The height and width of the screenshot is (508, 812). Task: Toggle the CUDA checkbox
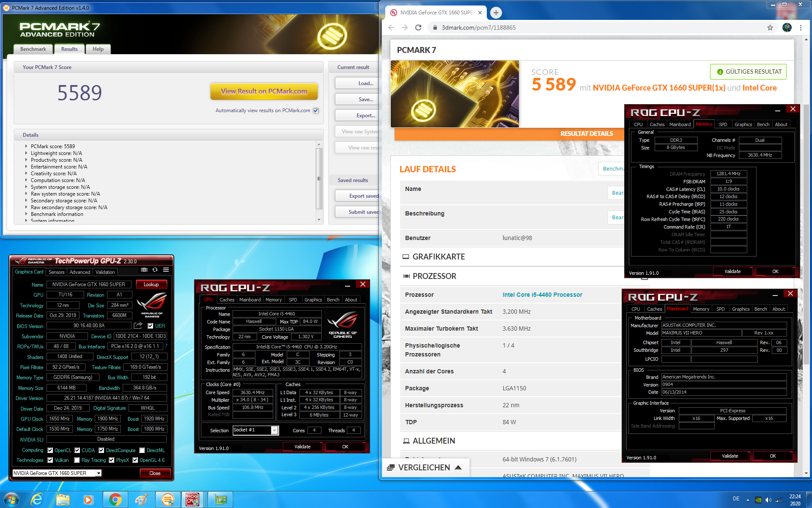click(x=77, y=450)
